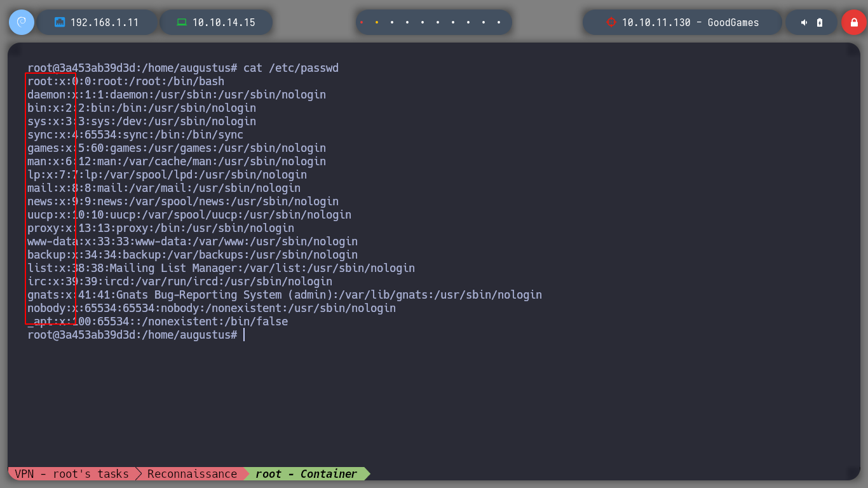Screen dimensions: 868x488
Task: Click the bin:x:2:2 passwd line
Action: click(142, 108)
